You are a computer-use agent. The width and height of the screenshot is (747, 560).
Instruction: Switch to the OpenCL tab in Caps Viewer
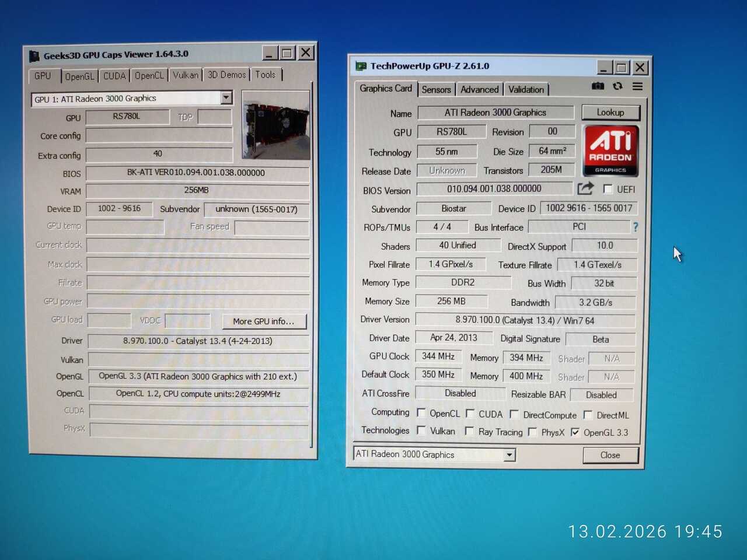pos(149,76)
